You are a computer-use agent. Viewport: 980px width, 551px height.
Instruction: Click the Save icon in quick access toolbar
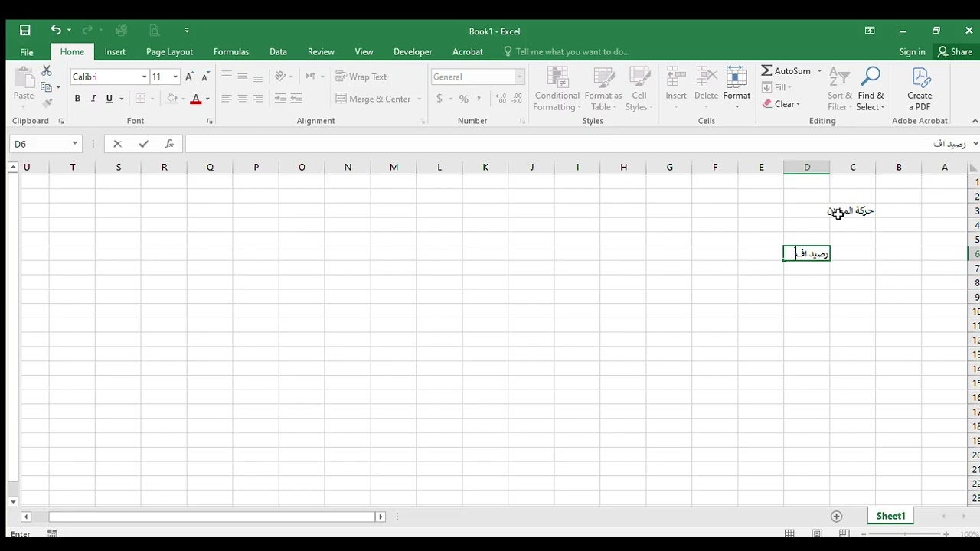click(x=25, y=31)
